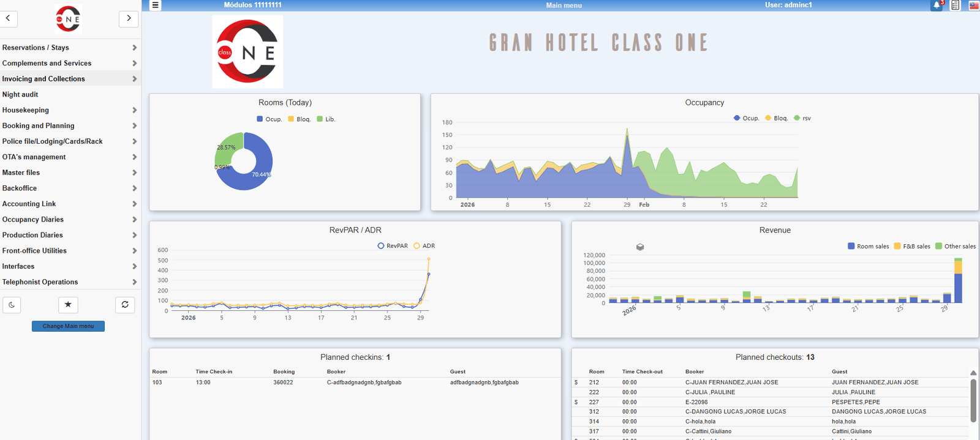Open the Accounting Link menu item
The image size is (980, 440).
70,204
